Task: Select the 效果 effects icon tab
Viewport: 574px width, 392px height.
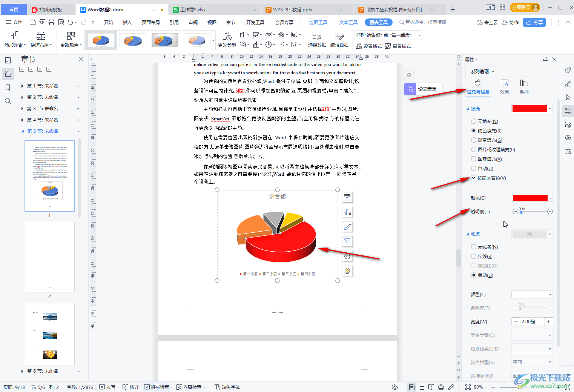Action: pos(505,87)
